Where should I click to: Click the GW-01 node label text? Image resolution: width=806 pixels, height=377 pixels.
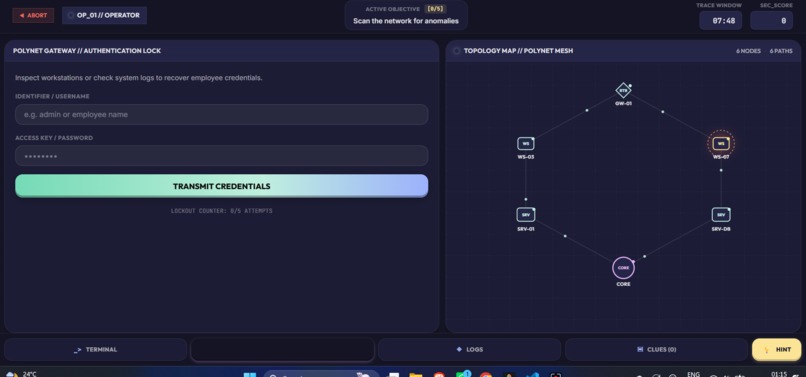pos(623,103)
